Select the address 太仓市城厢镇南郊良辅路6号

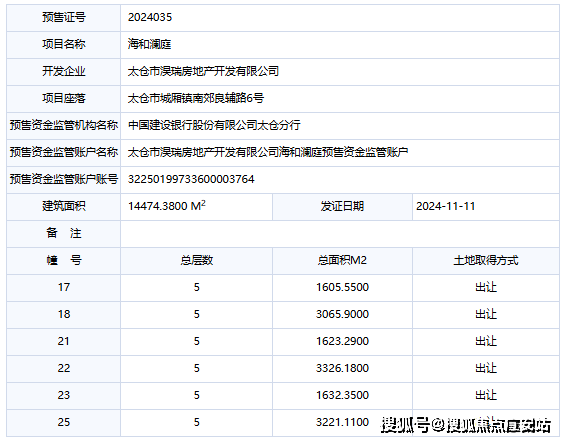click(196, 98)
